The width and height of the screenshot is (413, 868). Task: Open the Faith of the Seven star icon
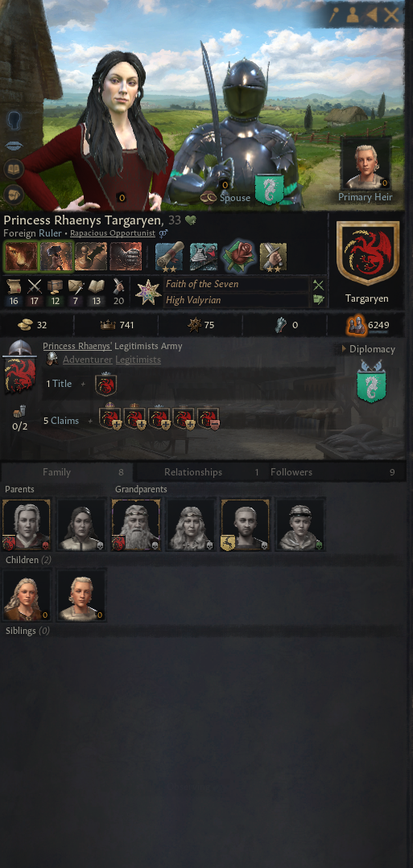point(148,292)
